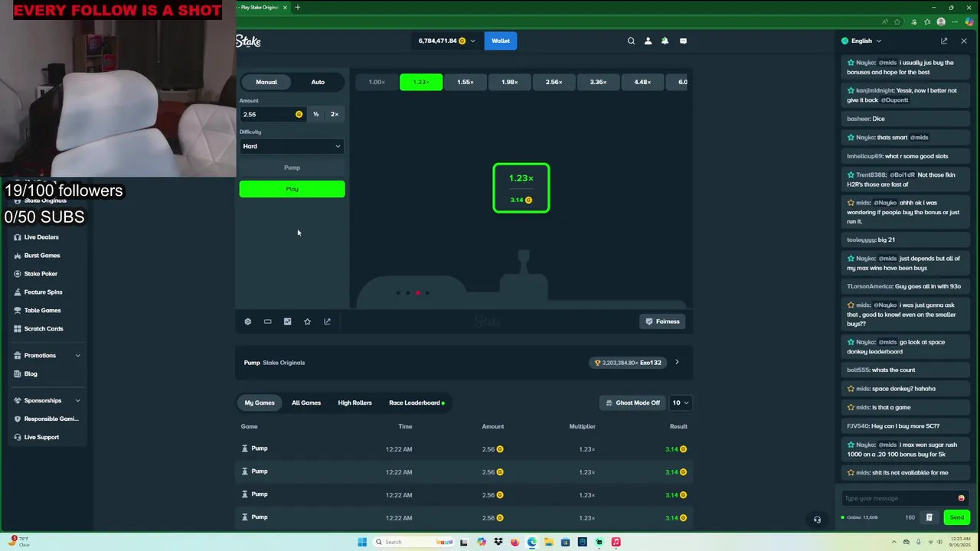The height and width of the screenshot is (551, 980).
Task: Expand the Promotions sidebar section
Action: [x=46, y=355]
